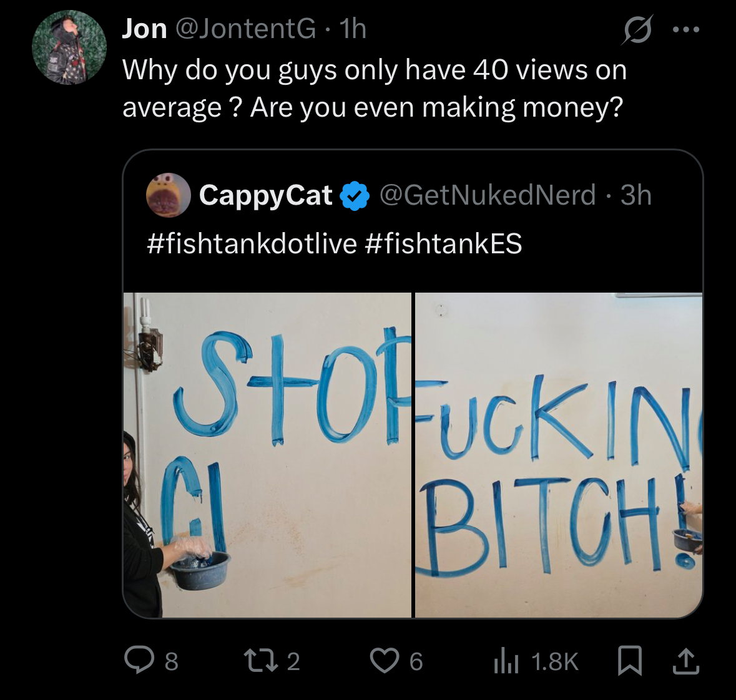
Task: Click the CappyCat display name
Action: [x=265, y=196]
